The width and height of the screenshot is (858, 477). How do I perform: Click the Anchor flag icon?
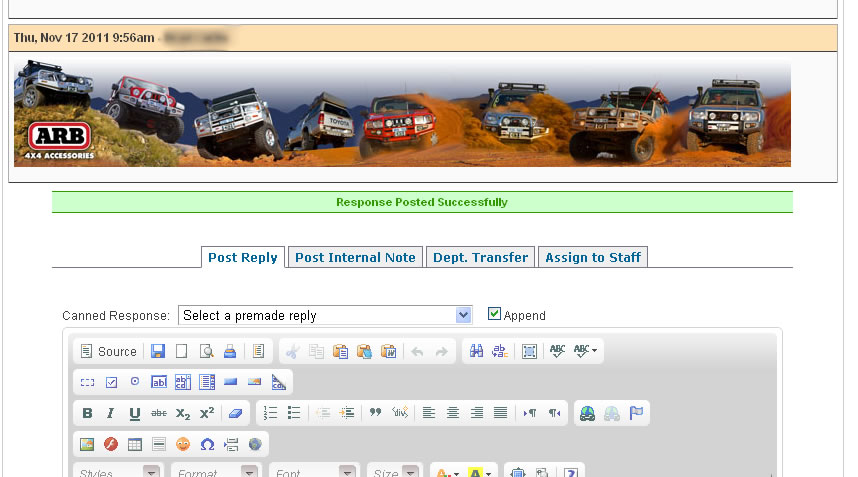pos(636,413)
